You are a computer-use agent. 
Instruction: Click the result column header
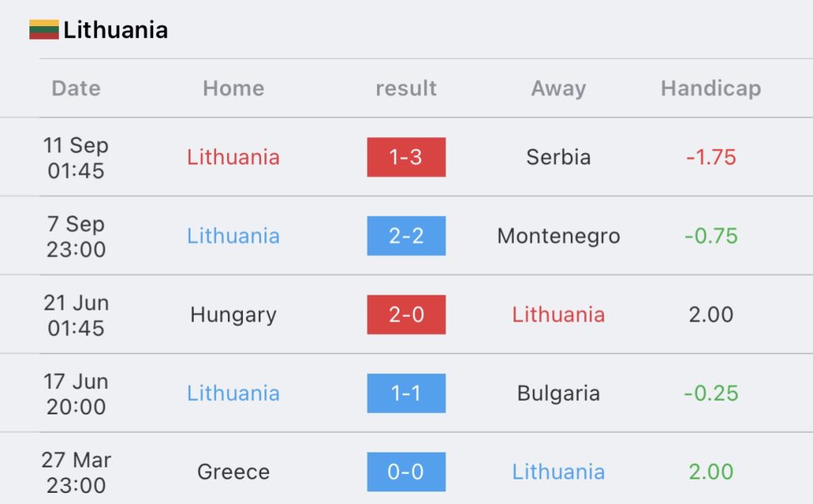coord(406,88)
